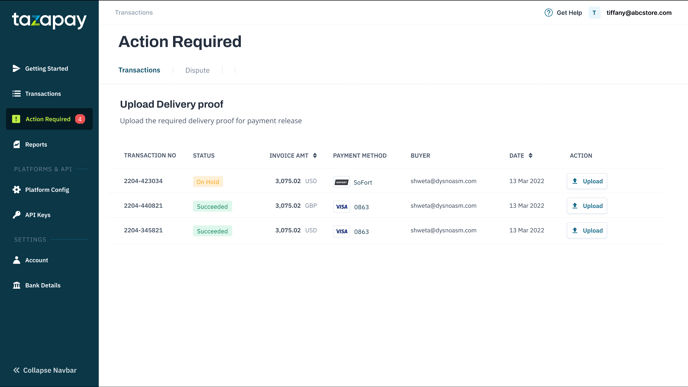688x387 pixels.
Task: Click the Reports chart icon
Action: 16,144
